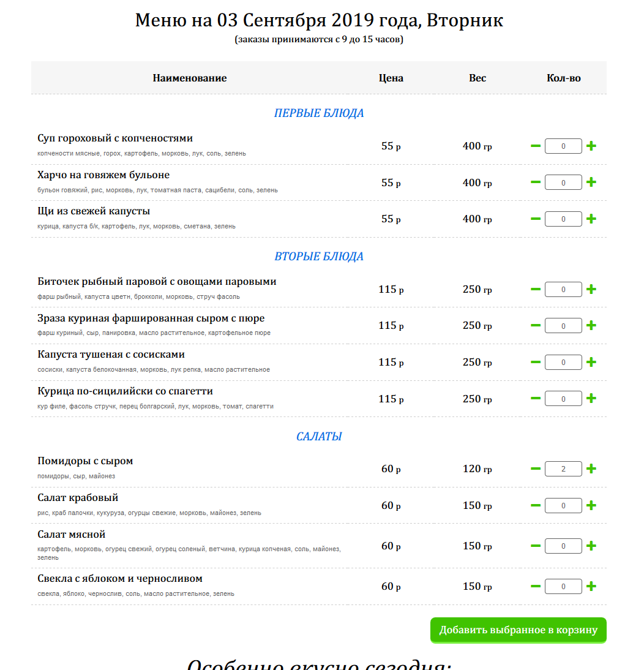Increase Помидоры с сыром quantity
The width and height of the screenshot is (644, 670).
tap(591, 469)
